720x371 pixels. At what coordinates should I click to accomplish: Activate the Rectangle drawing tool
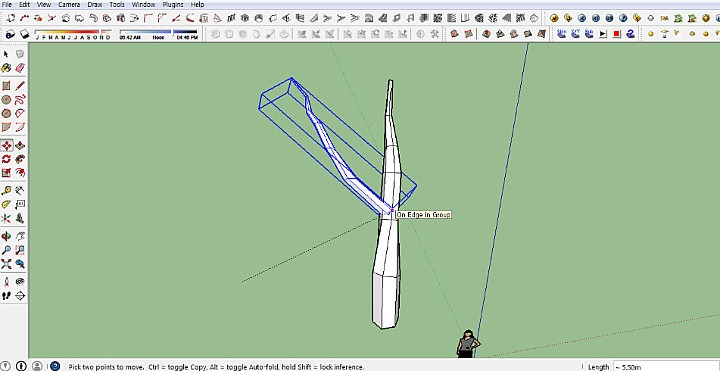coord(6,86)
